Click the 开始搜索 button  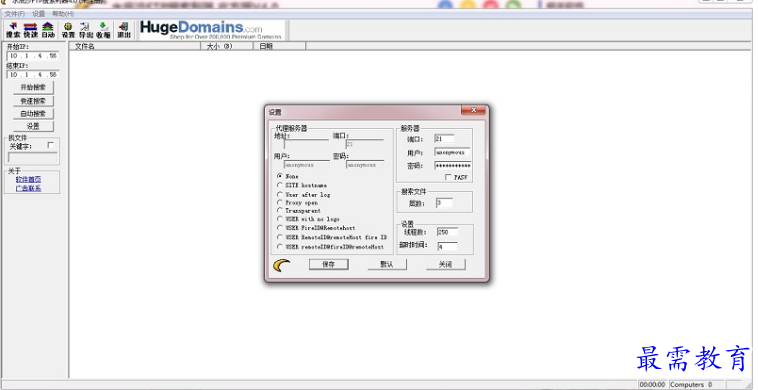(33, 87)
